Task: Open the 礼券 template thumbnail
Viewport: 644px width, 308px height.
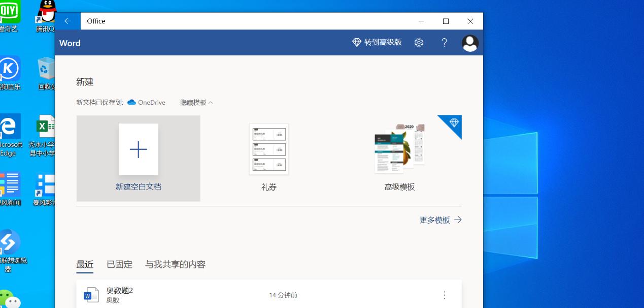Action: tap(268, 149)
